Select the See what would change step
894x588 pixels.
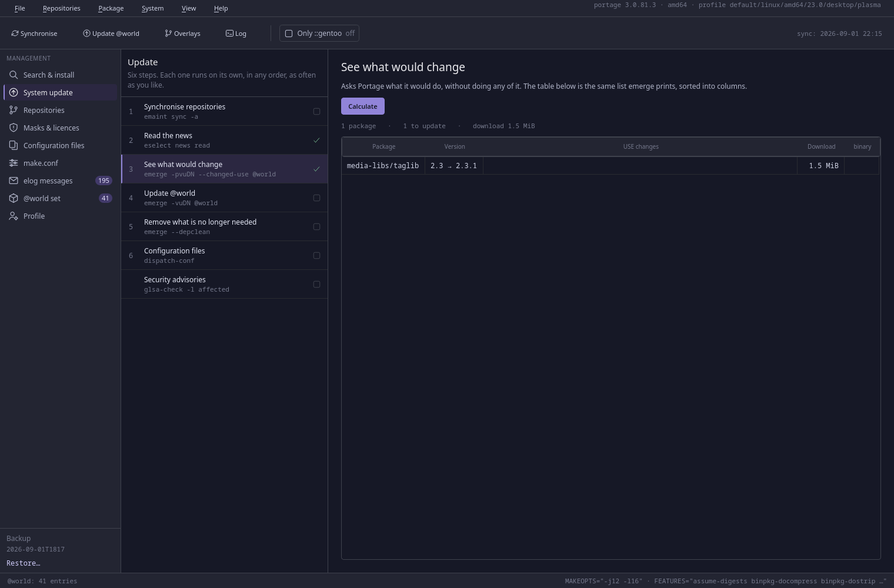pos(224,169)
